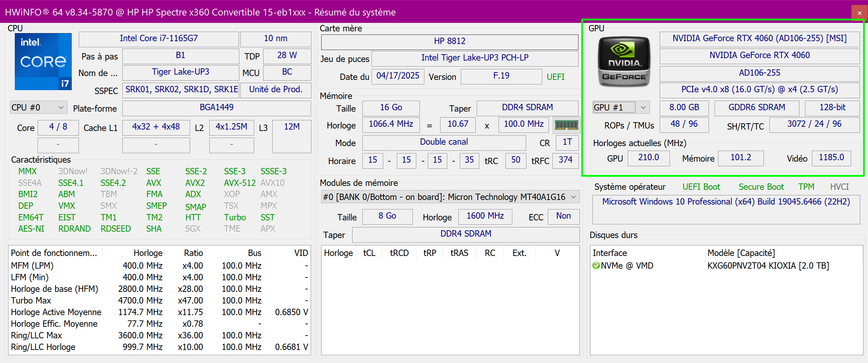Image resolution: width=868 pixels, height=363 pixels.
Task: Click the AVX-512 feature label
Action: click(240, 183)
